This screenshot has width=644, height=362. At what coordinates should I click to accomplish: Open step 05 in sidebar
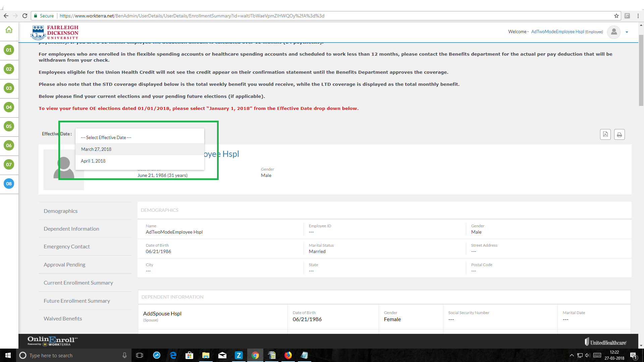[9, 126]
